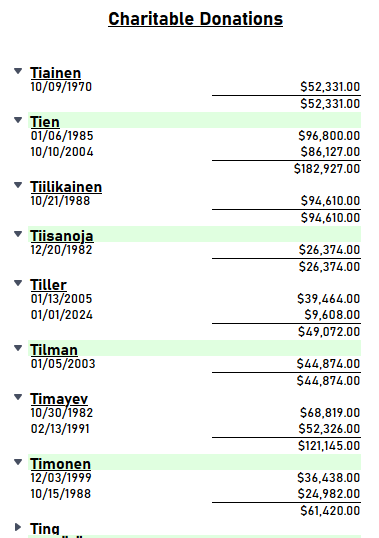Collapse the Tien group triangle
The height and width of the screenshot is (538, 379).
[18, 120]
